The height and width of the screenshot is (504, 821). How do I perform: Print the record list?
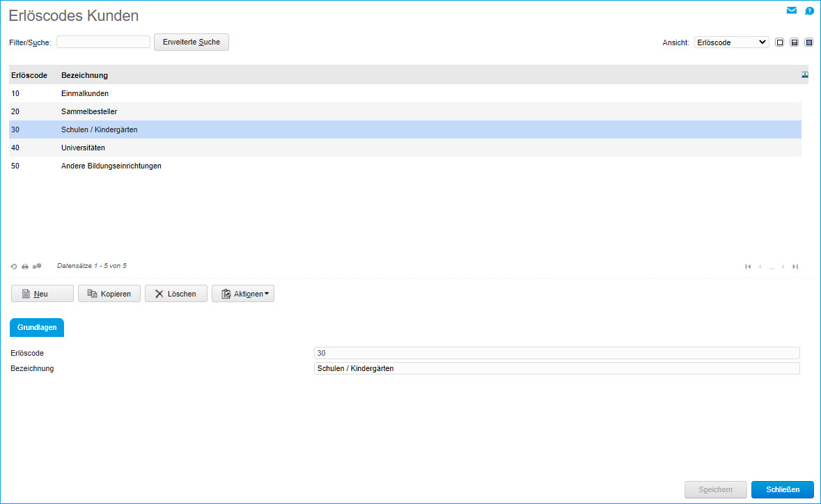point(25,267)
